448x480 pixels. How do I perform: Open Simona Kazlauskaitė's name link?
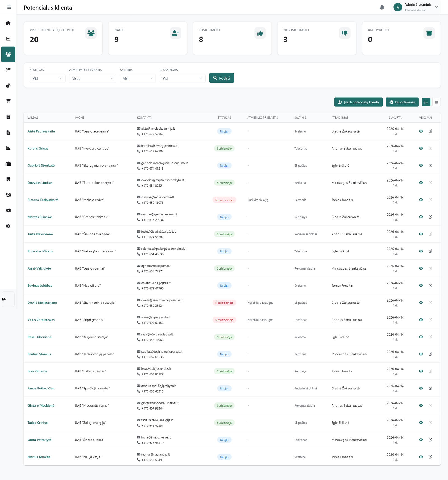[x=43, y=200]
